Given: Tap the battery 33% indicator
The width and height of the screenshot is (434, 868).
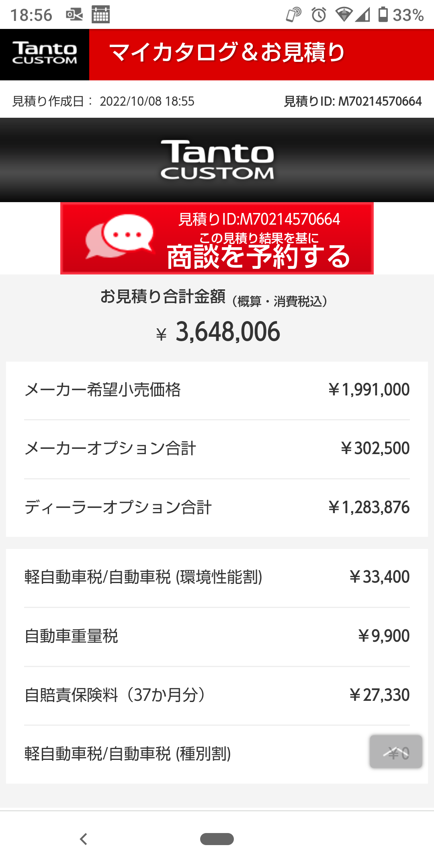Looking at the screenshot, I should point(401,15).
